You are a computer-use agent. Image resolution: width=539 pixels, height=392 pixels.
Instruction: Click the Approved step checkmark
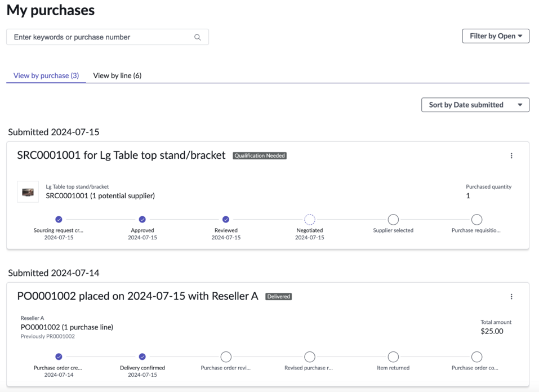click(142, 220)
